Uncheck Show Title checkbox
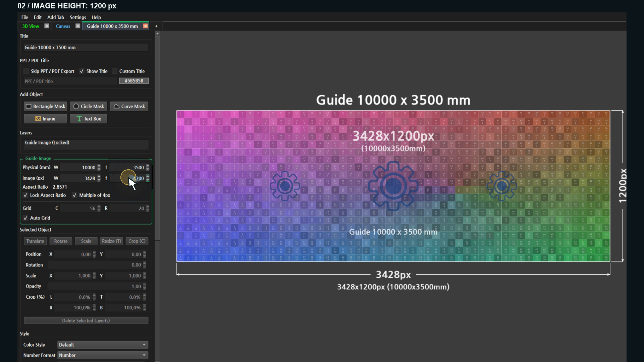This screenshot has width=644, height=362. [82, 71]
